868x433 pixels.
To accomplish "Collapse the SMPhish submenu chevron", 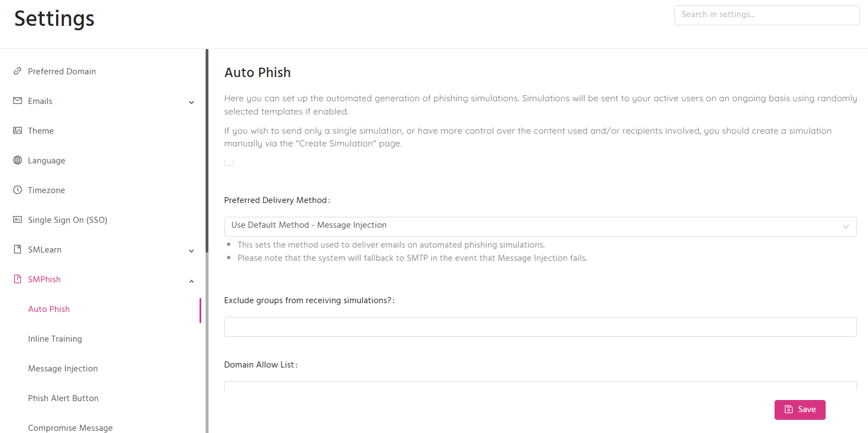I will click(191, 281).
